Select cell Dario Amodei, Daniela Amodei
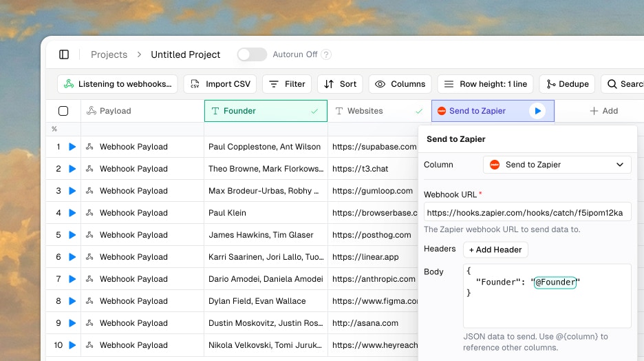 pyautogui.click(x=266, y=279)
